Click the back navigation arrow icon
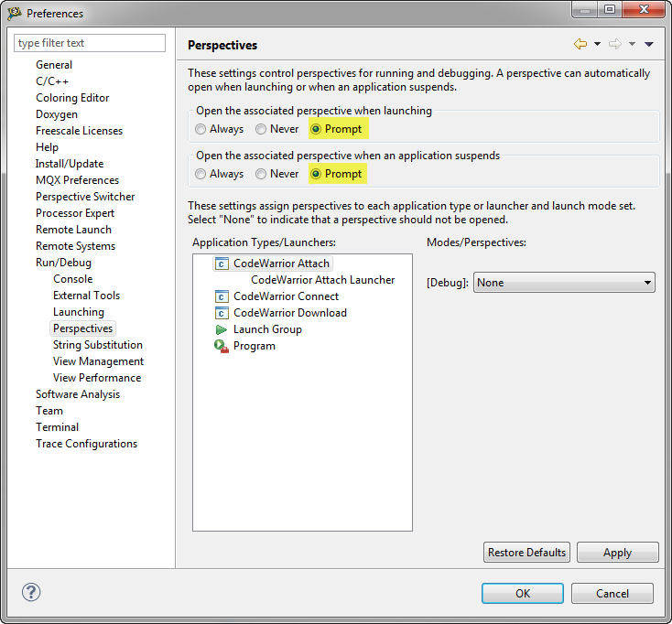The height and width of the screenshot is (624, 672). (x=580, y=44)
